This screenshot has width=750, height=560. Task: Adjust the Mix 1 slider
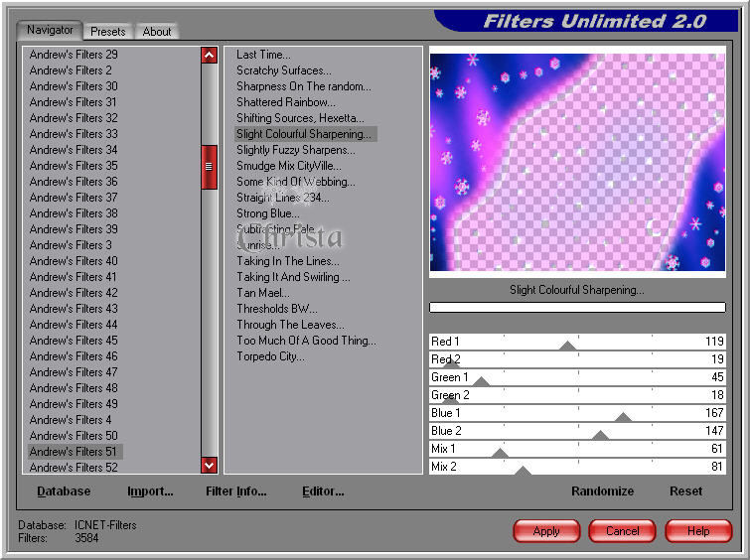[x=577, y=449]
